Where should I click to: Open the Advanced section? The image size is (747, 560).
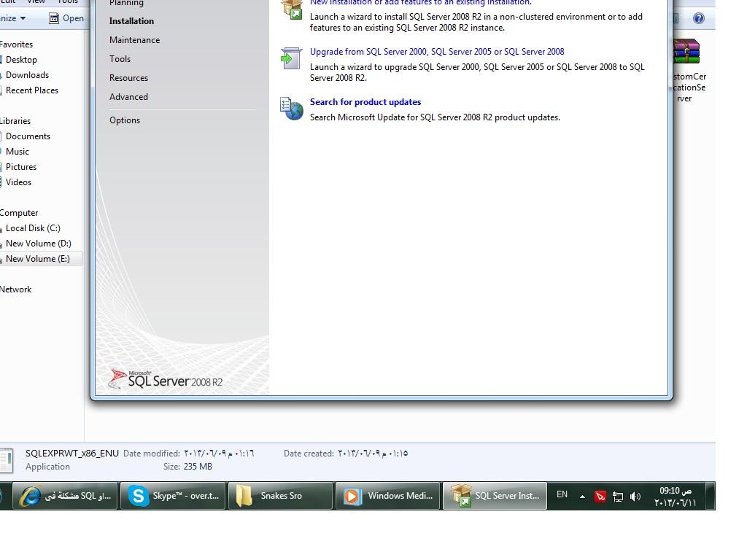128,97
